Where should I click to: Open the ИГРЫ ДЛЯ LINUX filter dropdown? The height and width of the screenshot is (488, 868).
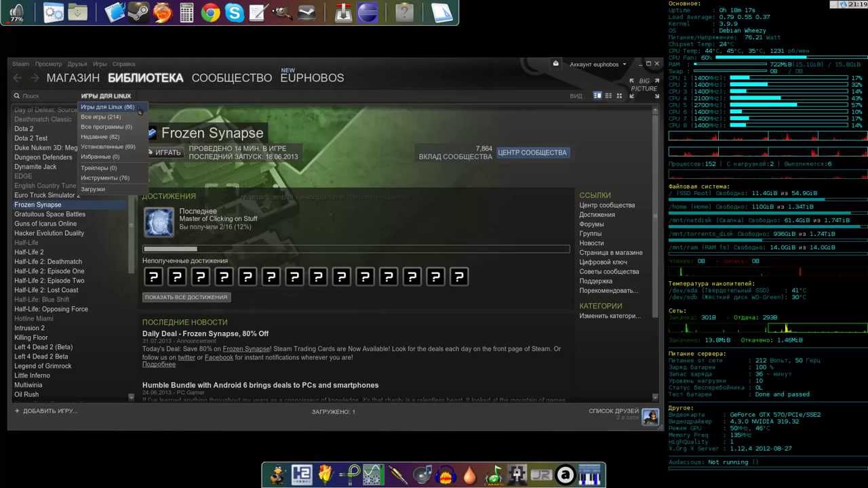(106, 96)
